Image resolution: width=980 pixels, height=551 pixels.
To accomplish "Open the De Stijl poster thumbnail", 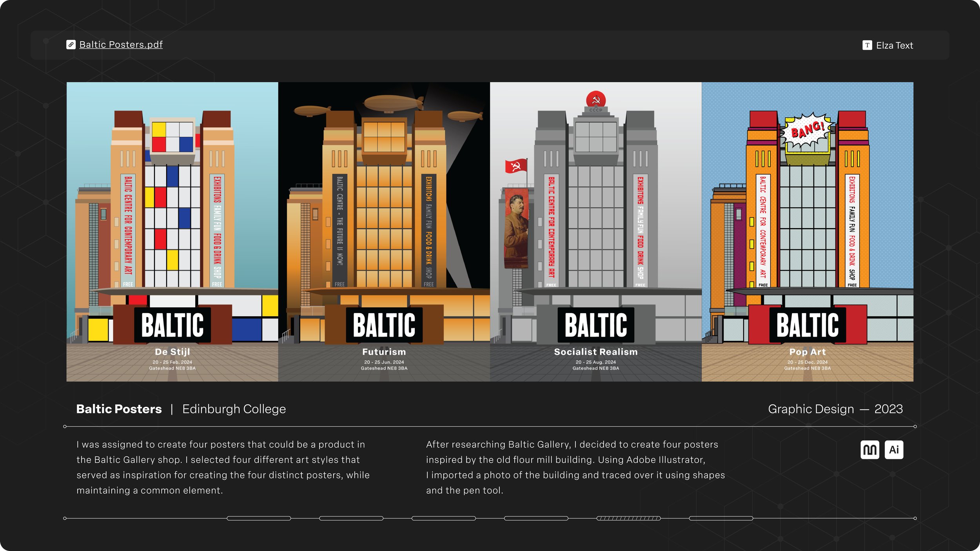I will pyautogui.click(x=172, y=232).
